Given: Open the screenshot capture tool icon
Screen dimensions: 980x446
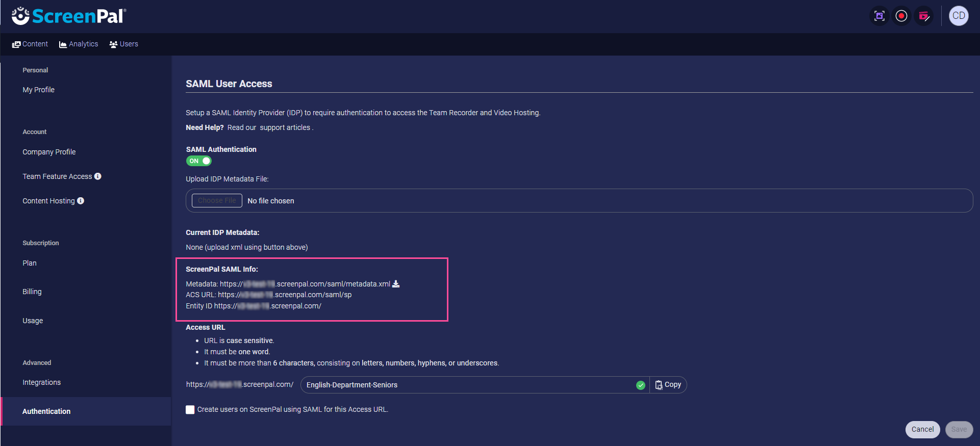Looking at the screenshot, I should 880,16.
